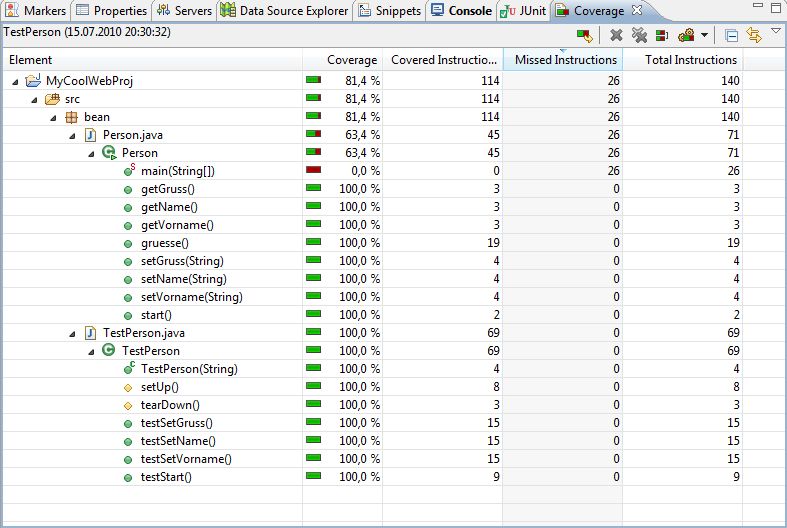
Task: Collapse the MyCoolWebProj tree node
Action: pos(16,81)
